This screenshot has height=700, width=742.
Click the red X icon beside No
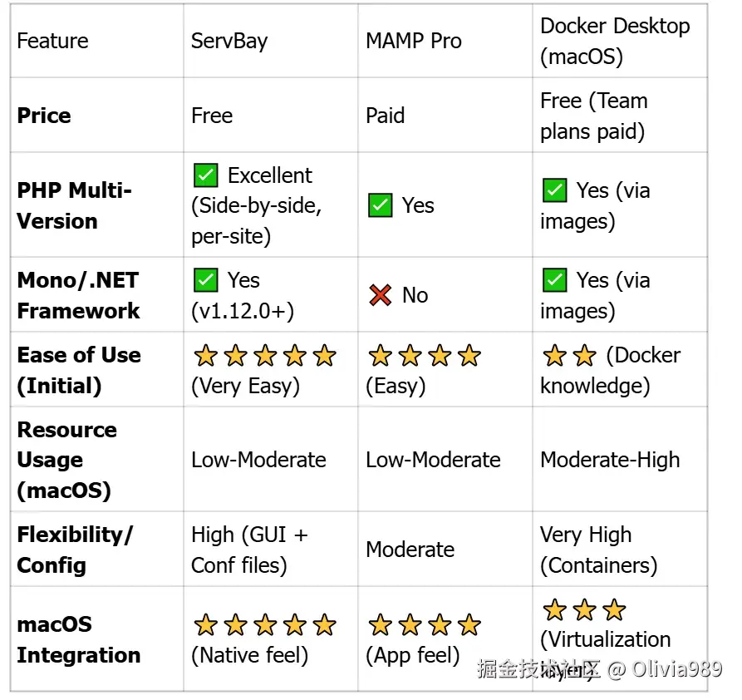(x=381, y=295)
